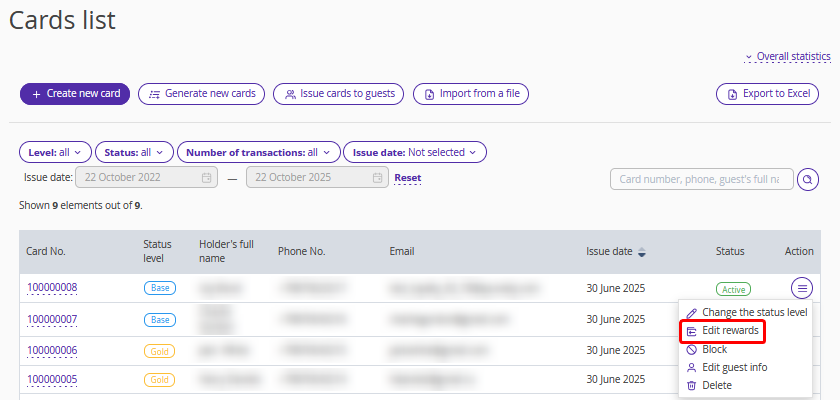Image resolution: width=840 pixels, height=400 pixels.
Task: Click the calendar icon in end date field
Action: pos(377,178)
